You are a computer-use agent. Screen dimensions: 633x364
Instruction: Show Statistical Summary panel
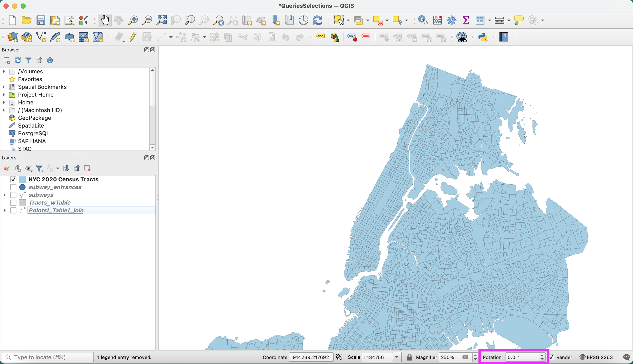coord(466,20)
